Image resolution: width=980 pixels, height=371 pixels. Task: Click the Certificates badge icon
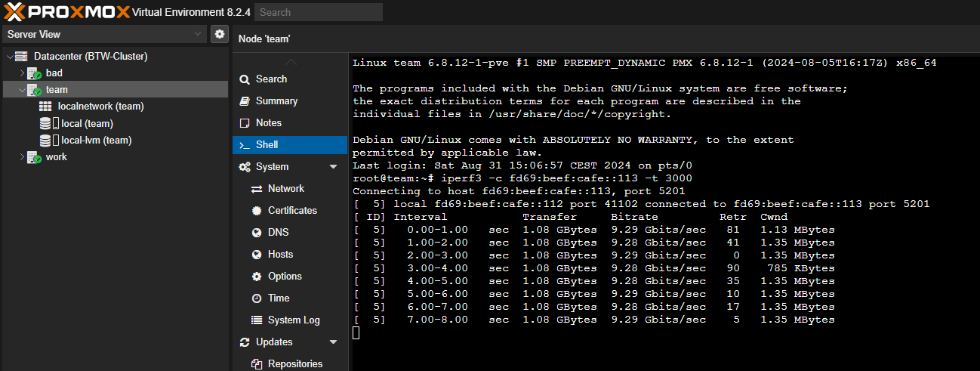257,211
